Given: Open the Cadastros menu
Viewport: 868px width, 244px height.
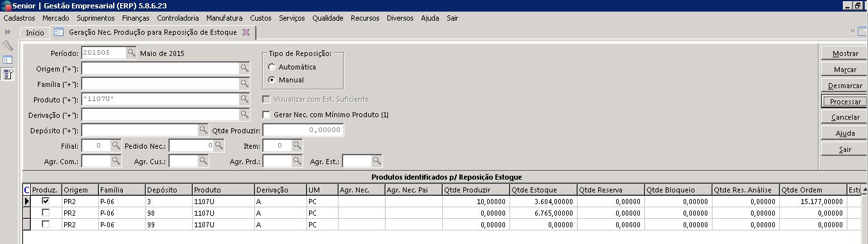Looking at the screenshot, I should (19, 18).
